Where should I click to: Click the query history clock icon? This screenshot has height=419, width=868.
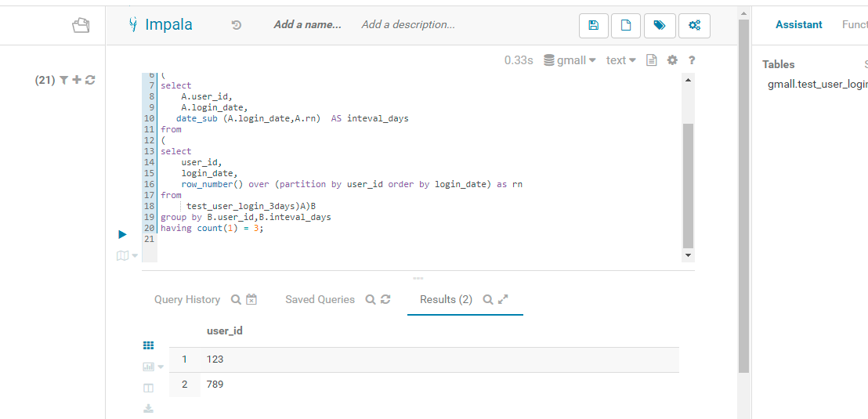pyautogui.click(x=237, y=25)
